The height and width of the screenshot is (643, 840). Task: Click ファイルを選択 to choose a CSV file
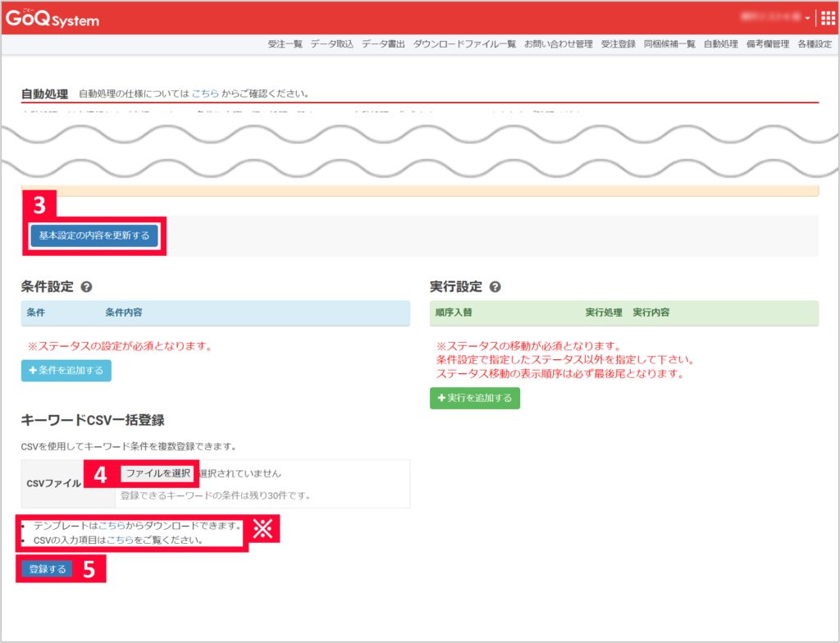[157, 474]
